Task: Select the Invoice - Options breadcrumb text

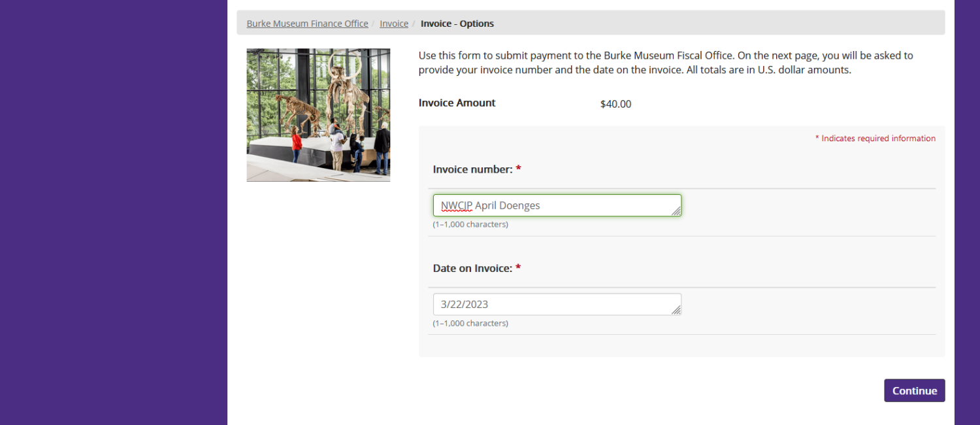Action: pos(457,24)
